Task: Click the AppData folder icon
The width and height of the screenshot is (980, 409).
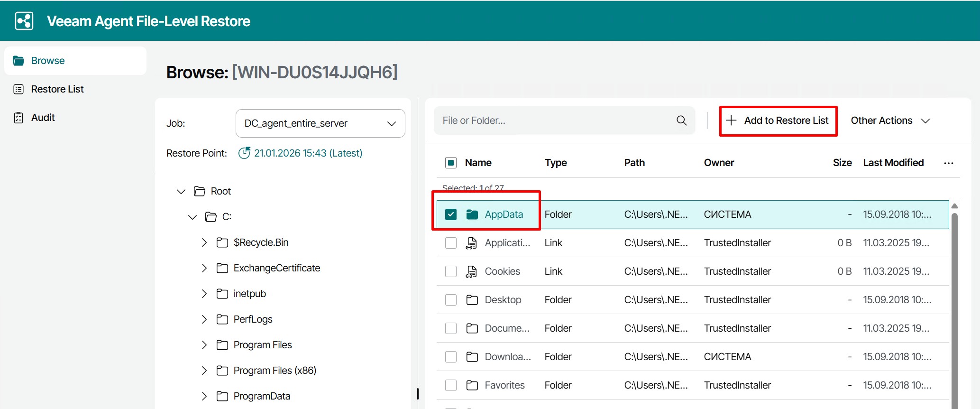Action: click(472, 214)
